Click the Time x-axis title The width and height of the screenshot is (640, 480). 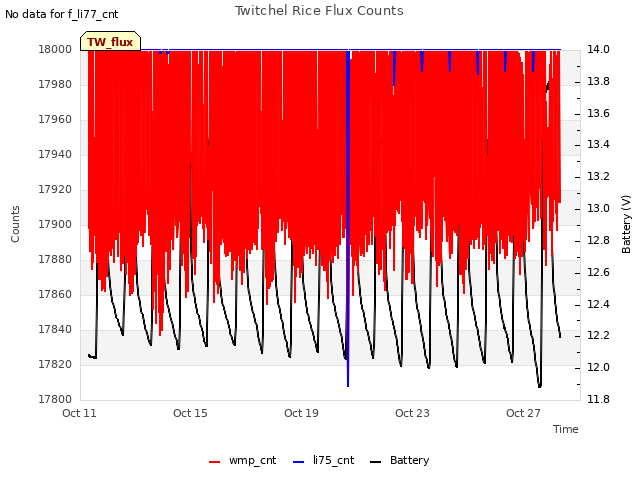tap(566, 429)
